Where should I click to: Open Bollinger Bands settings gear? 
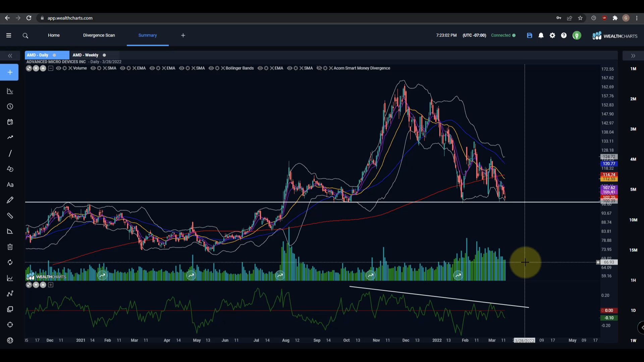(x=217, y=68)
